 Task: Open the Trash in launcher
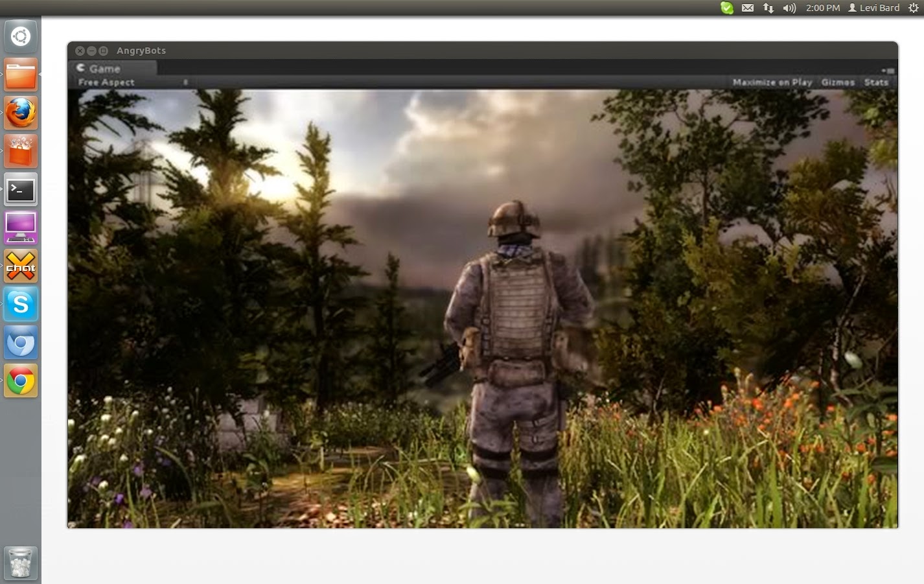tap(21, 563)
